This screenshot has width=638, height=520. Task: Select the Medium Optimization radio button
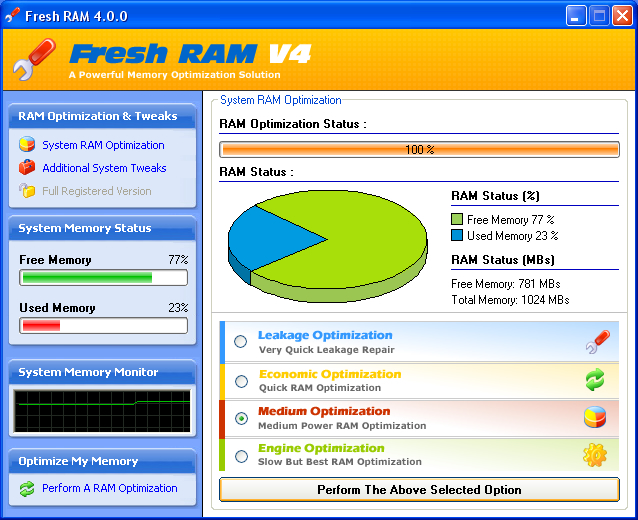[x=241, y=418]
